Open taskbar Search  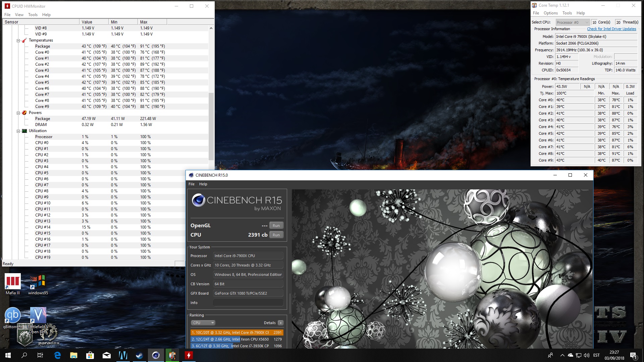(24, 355)
